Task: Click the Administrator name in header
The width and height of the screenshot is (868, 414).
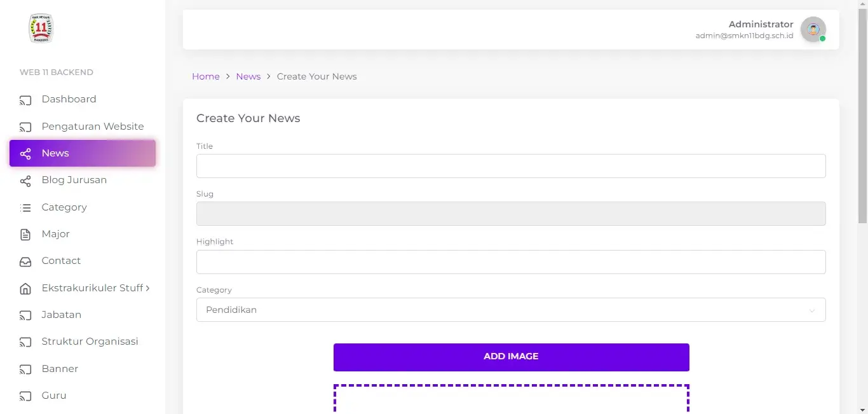Action: (761, 24)
